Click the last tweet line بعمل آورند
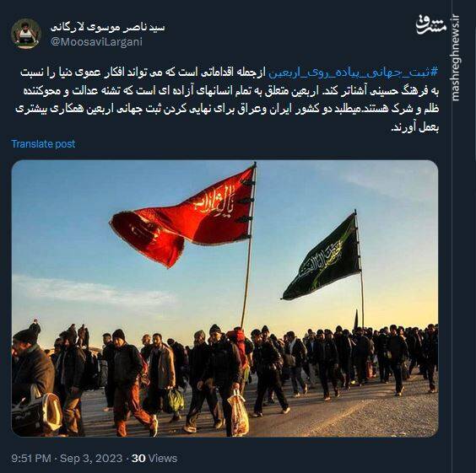This screenshot has width=476, height=473. (x=414, y=127)
